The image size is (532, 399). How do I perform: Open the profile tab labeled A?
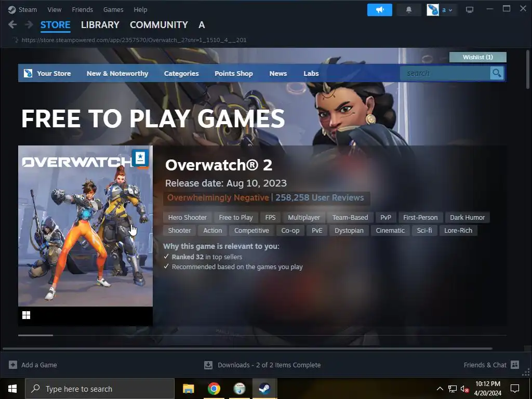tap(202, 25)
